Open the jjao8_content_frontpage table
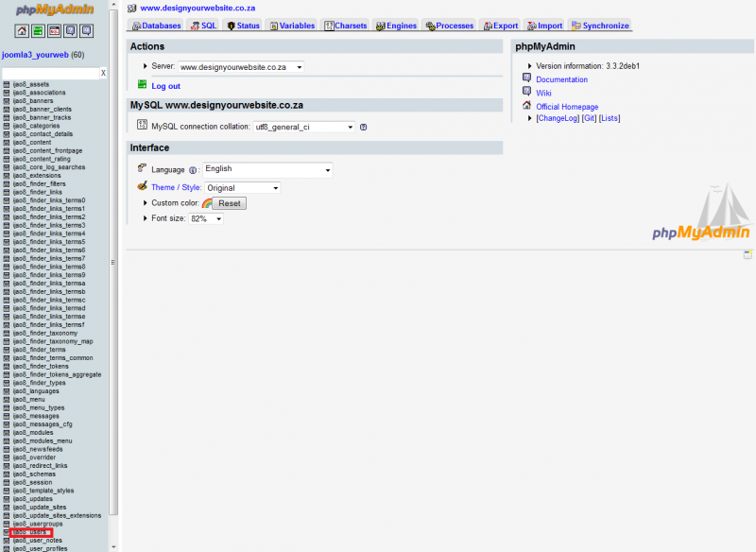756x552 pixels. [47, 150]
